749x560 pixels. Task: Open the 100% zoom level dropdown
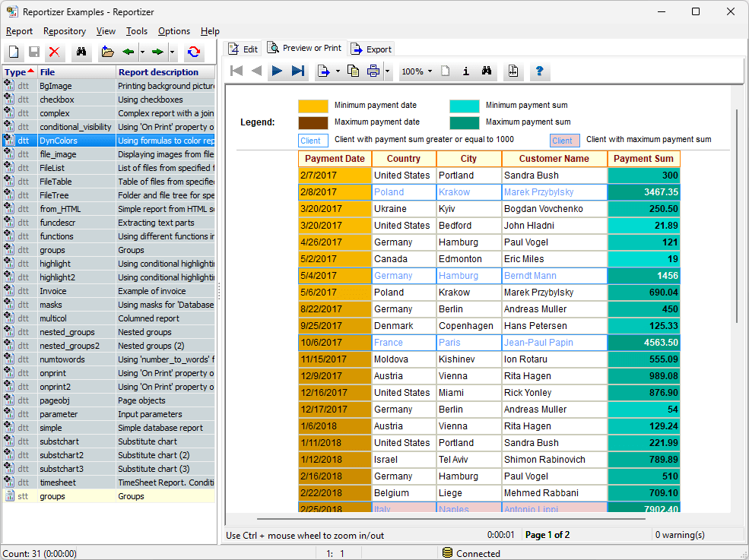pyautogui.click(x=416, y=71)
